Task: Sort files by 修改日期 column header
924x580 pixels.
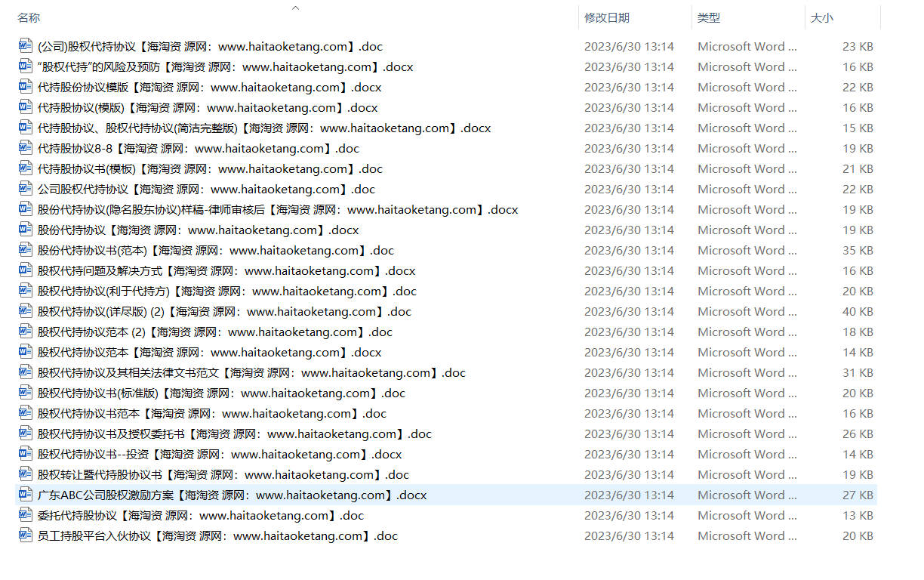Action: (607, 17)
